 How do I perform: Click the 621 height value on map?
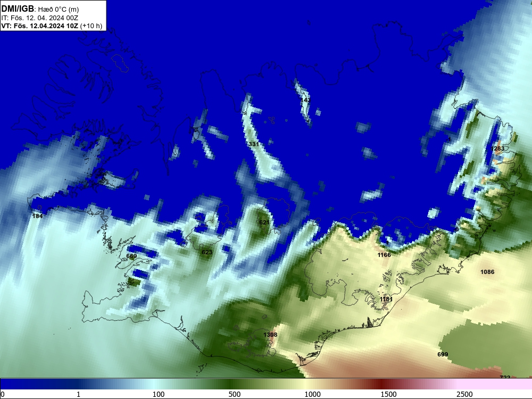click(264, 222)
